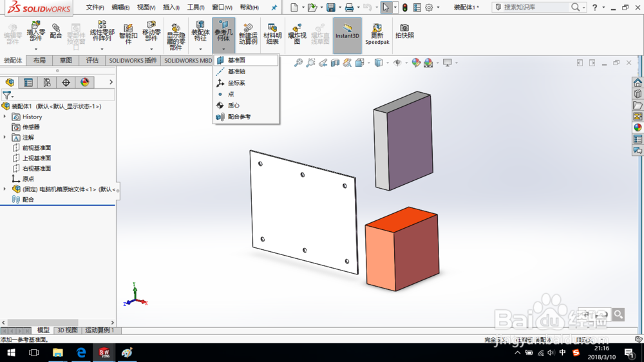This screenshot has width=644, height=362.
Task: Click the search knowledge base field
Action: 536,7
